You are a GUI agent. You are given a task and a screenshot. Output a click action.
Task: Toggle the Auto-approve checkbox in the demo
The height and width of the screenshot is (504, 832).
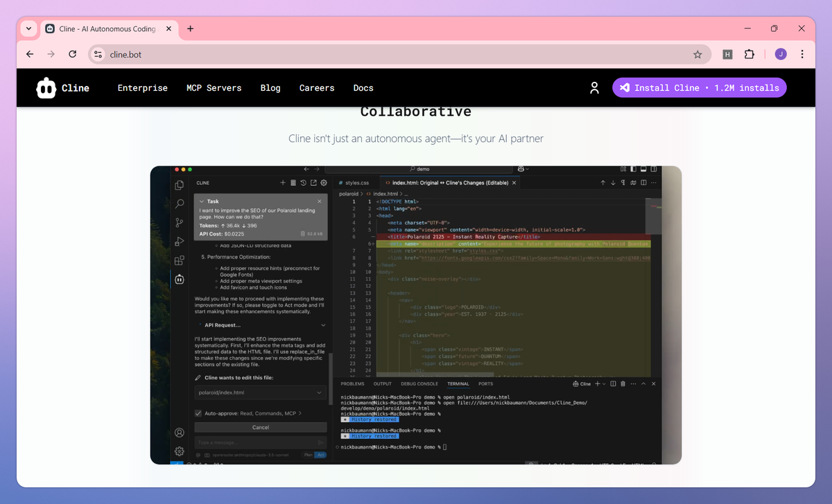pos(198,413)
